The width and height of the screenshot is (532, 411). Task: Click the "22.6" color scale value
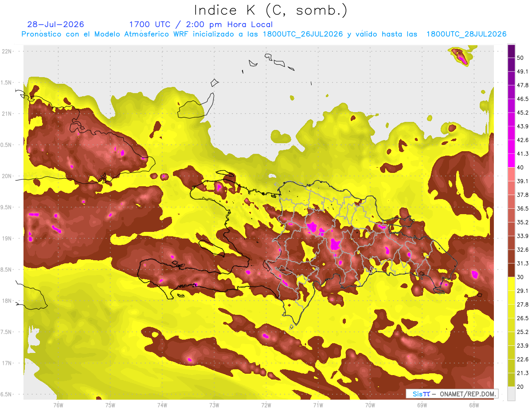(523, 360)
